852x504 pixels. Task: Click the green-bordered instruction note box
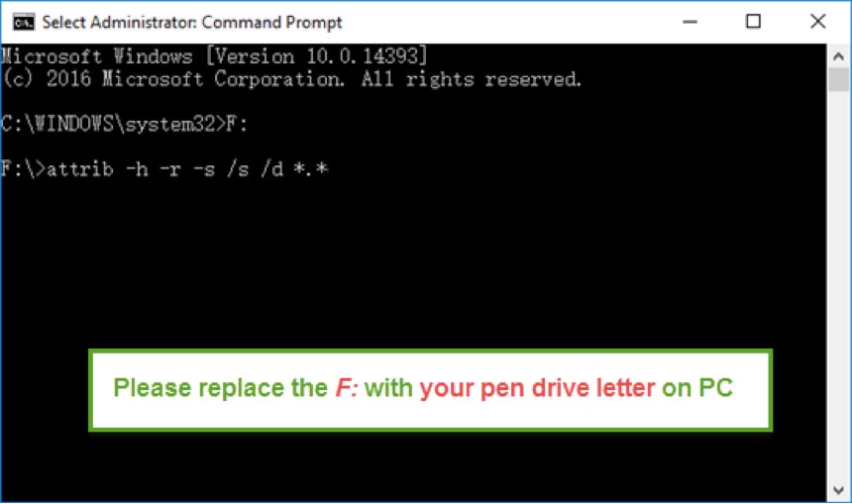pyautogui.click(x=430, y=390)
